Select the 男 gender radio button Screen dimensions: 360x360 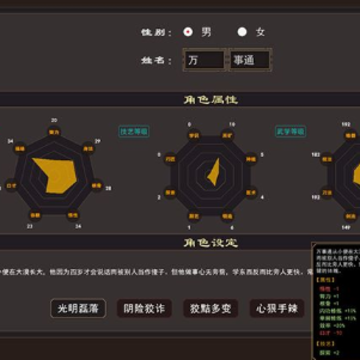tap(188, 32)
